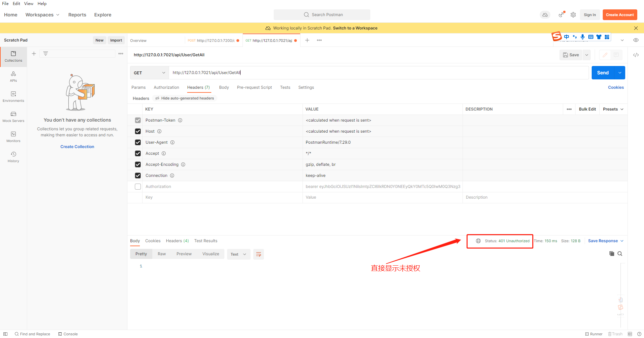Uncheck the Connection header checkbox

coord(138,176)
